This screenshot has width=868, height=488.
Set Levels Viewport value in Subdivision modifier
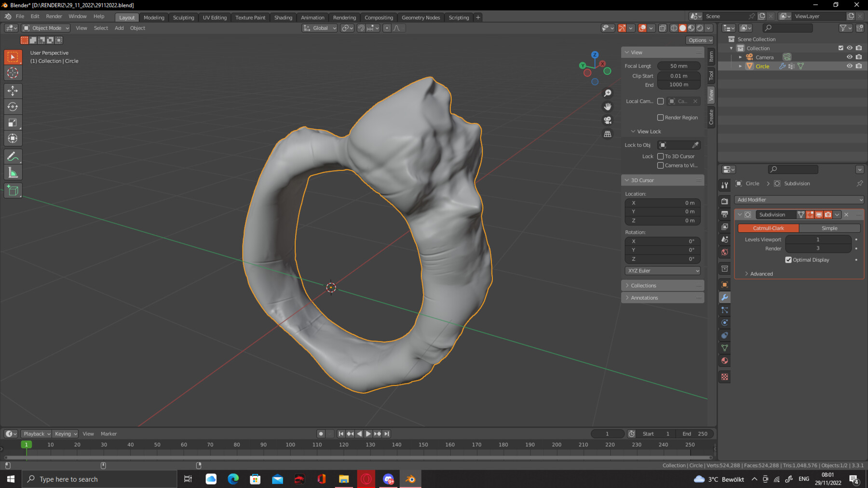pyautogui.click(x=818, y=239)
